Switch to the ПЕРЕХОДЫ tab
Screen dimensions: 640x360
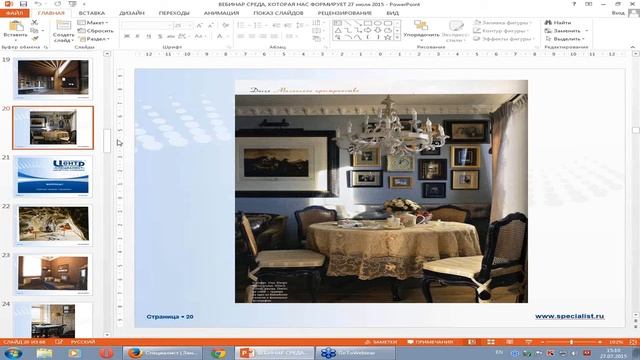point(174,13)
